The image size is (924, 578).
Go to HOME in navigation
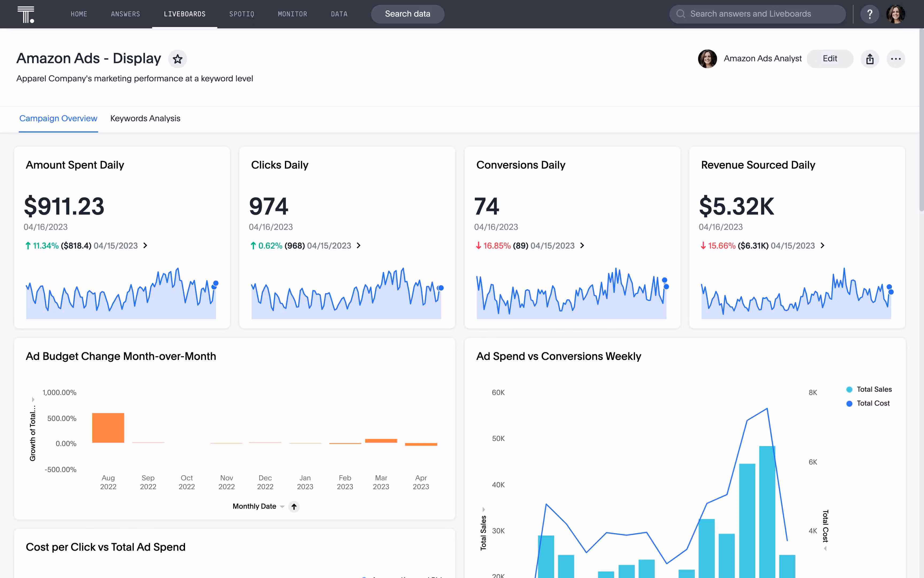tap(79, 14)
